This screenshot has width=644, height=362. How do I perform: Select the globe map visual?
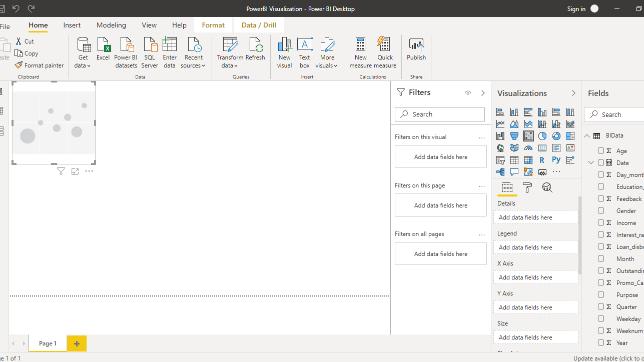tap(500, 148)
